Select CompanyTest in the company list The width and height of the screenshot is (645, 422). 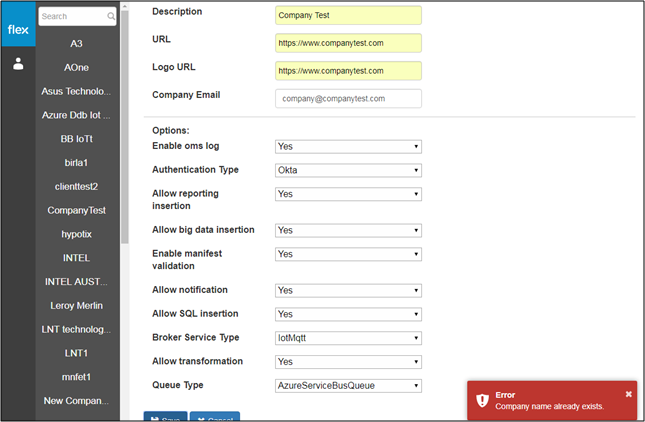click(77, 210)
